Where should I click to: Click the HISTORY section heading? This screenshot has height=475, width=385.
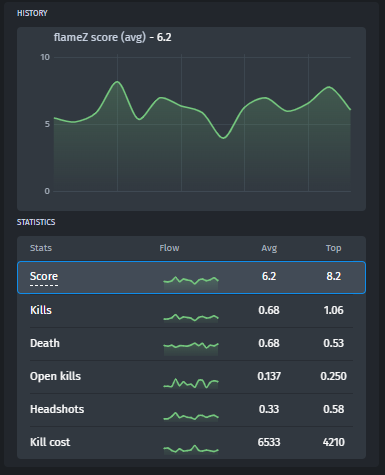32,13
